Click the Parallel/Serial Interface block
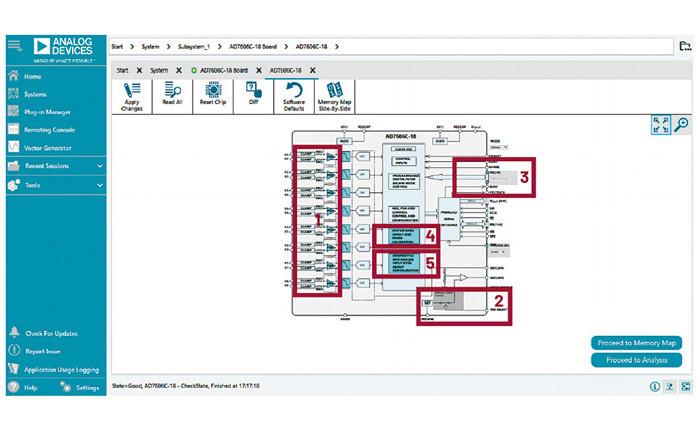700x430 pixels. [449, 219]
